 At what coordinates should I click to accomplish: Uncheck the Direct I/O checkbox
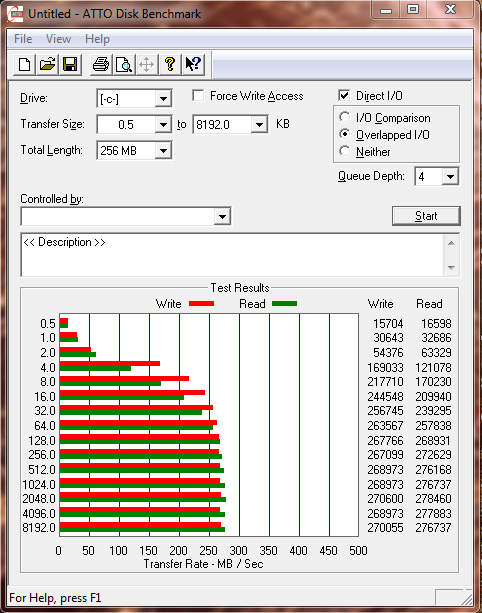click(344, 95)
